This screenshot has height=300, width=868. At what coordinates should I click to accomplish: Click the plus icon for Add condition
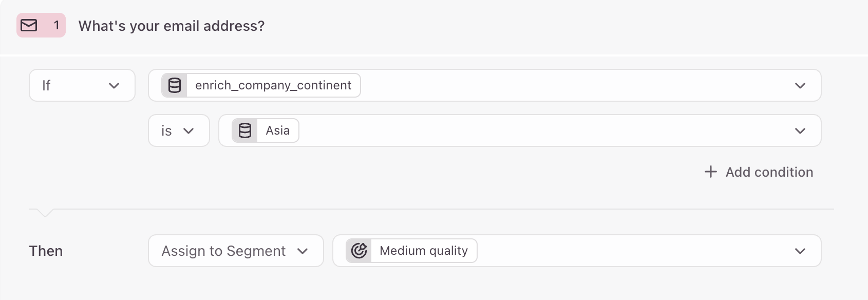pyautogui.click(x=710, y=172)
